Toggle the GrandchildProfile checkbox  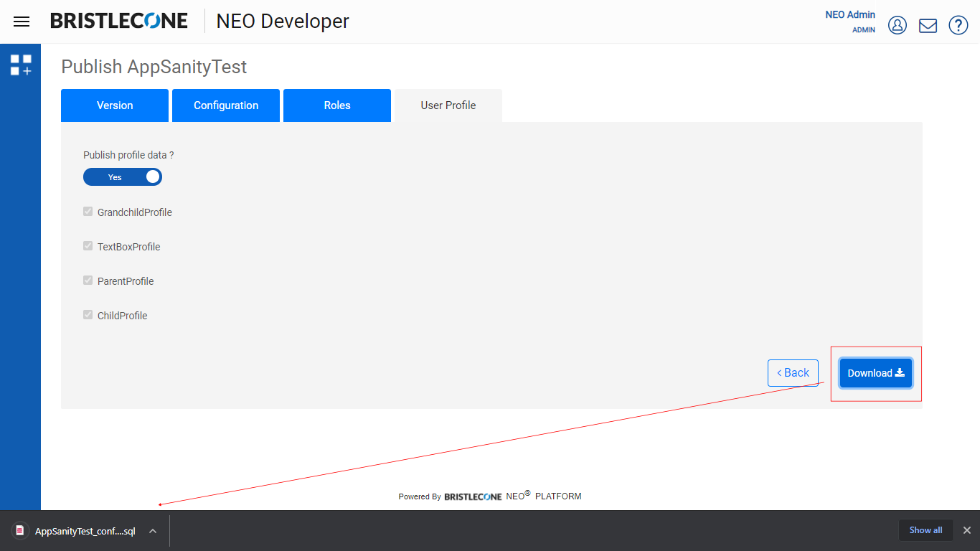click(88, 212)
